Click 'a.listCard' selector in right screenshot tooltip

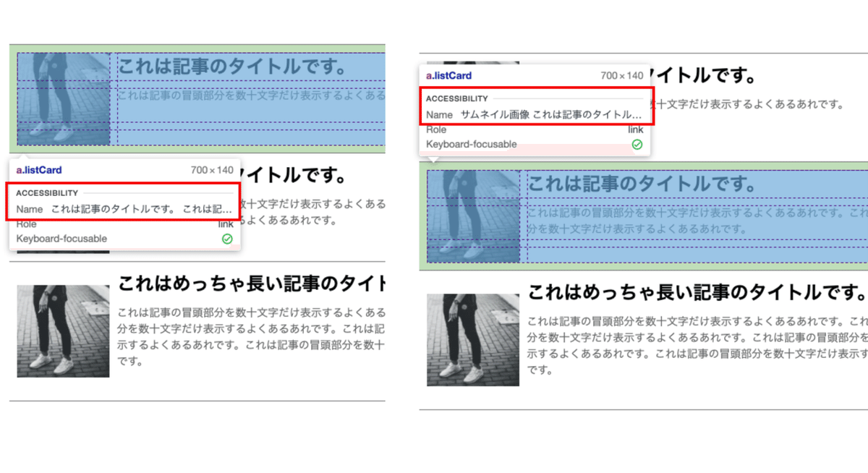click(448, 75)
